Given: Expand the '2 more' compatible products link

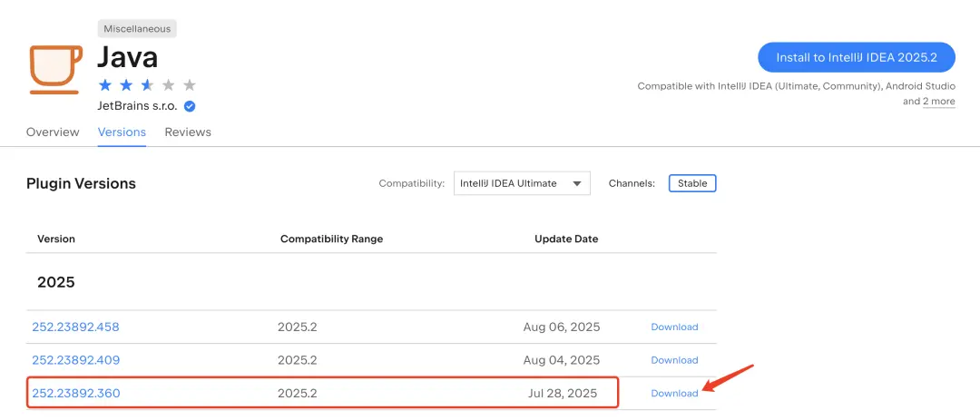Looking at the screenshot, I should tap(938, 102).
